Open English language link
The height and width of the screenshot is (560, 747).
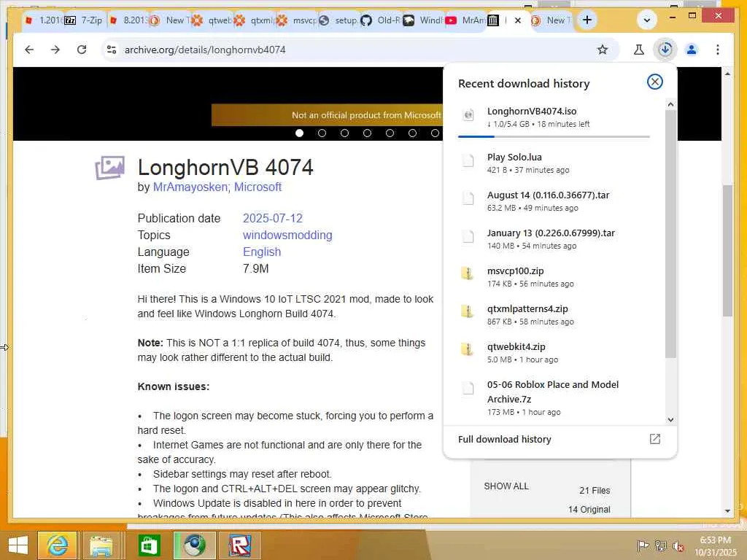262,252
